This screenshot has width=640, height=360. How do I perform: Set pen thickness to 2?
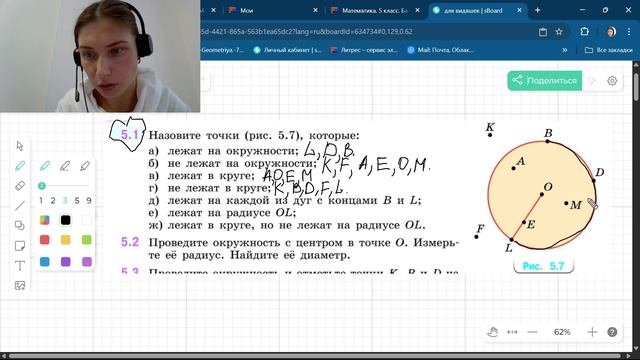[53, 200]
